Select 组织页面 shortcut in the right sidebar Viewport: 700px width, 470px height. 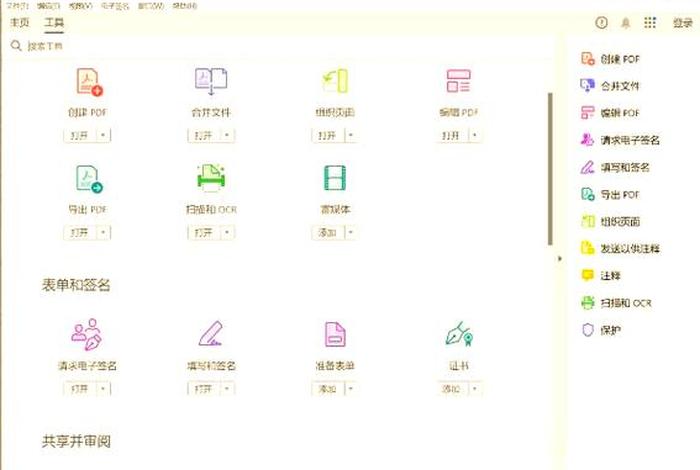point(610,221)
